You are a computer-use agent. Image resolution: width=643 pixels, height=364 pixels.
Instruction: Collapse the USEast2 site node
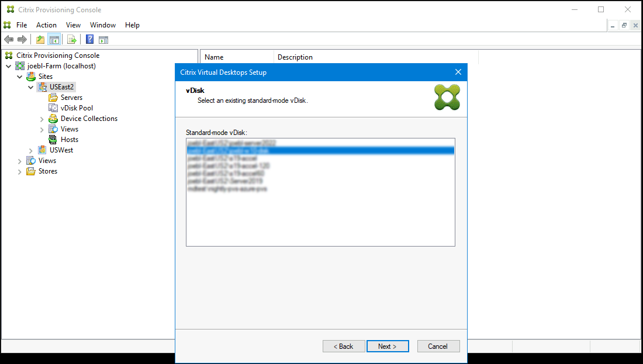pos(30,86)
